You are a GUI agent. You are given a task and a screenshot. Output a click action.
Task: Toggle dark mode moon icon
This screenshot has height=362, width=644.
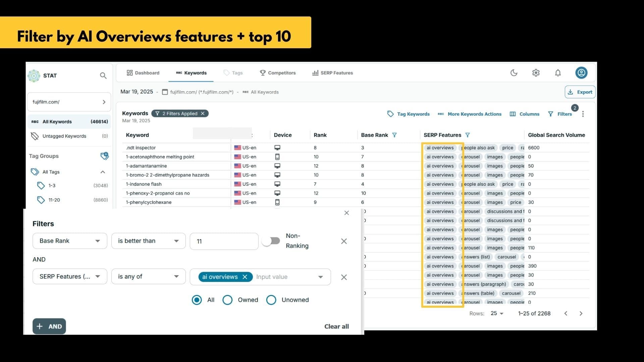point(514,73)
